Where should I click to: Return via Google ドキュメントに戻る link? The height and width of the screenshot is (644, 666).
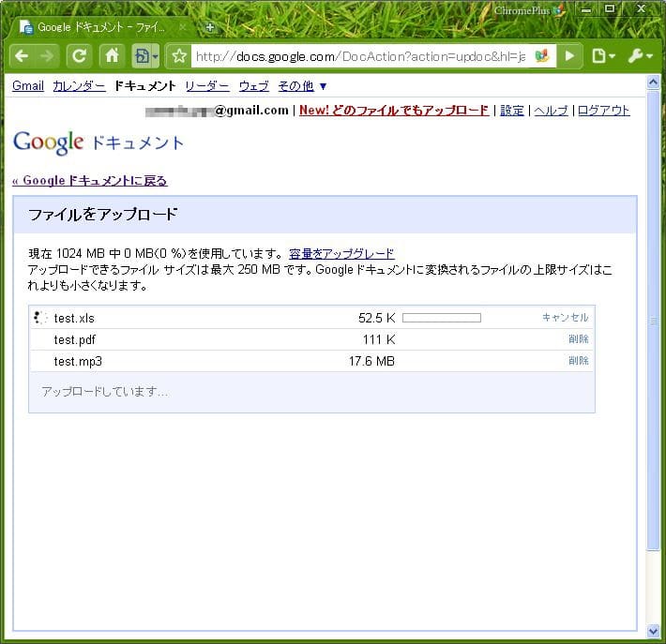[90, 180]
